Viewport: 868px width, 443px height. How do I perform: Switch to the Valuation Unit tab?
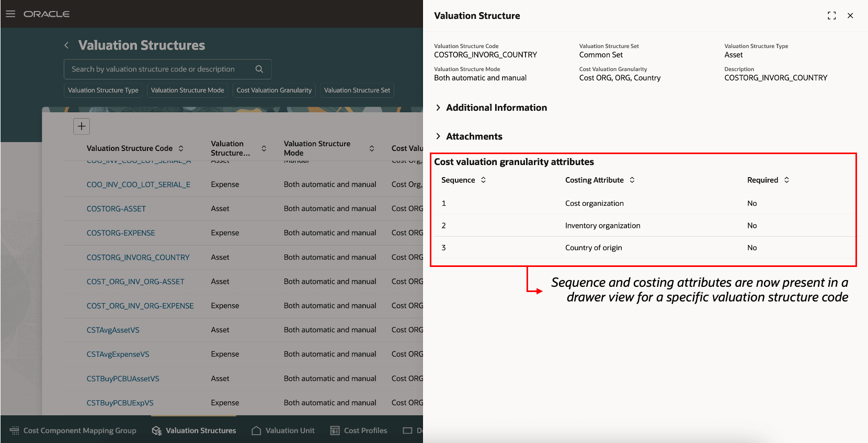pos(283,430)
